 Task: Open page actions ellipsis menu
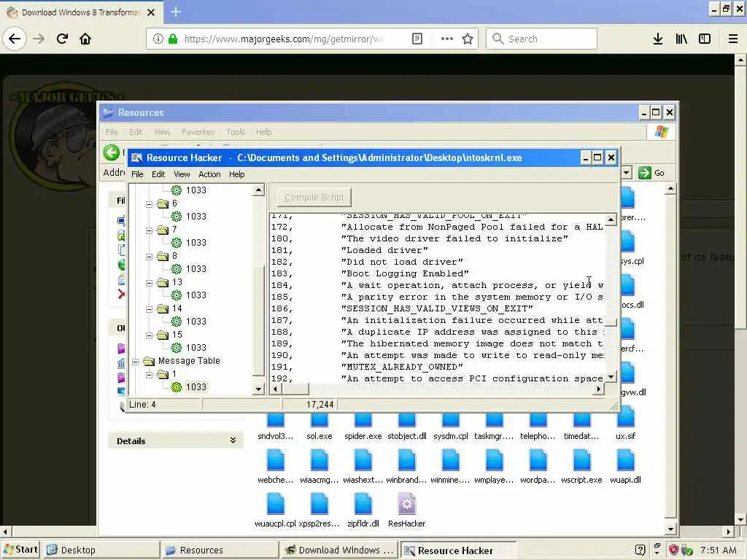point(447,39)
